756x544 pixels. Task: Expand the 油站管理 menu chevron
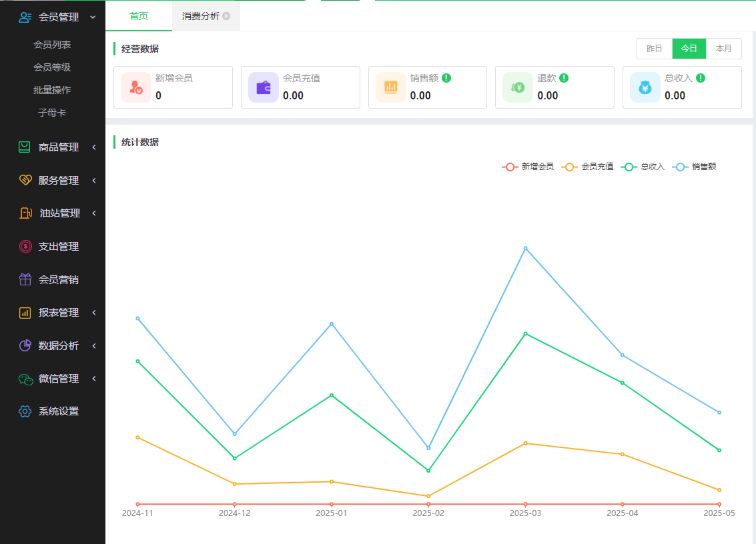[94, 213]
